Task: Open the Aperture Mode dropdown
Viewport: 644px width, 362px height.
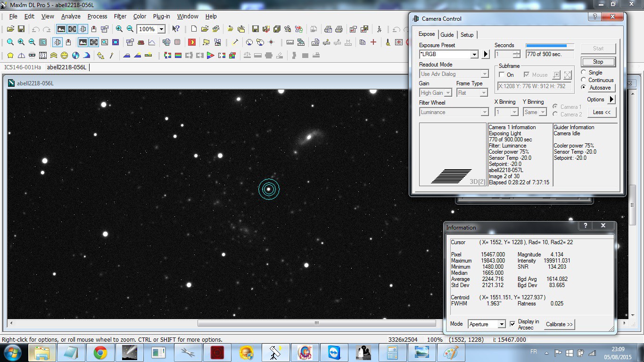Action: 501,324
